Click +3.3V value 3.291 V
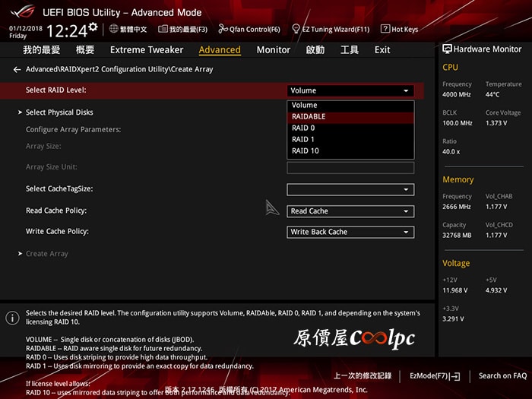 point(453,319)
